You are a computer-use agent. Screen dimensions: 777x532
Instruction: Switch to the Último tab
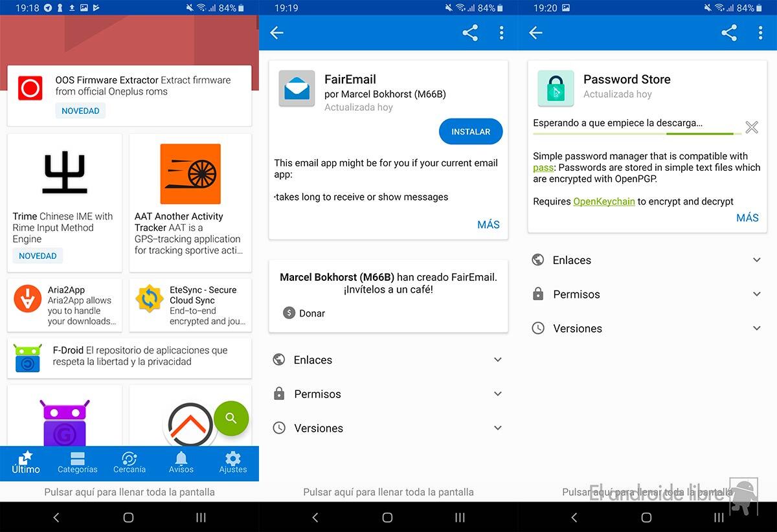[26, 463]
